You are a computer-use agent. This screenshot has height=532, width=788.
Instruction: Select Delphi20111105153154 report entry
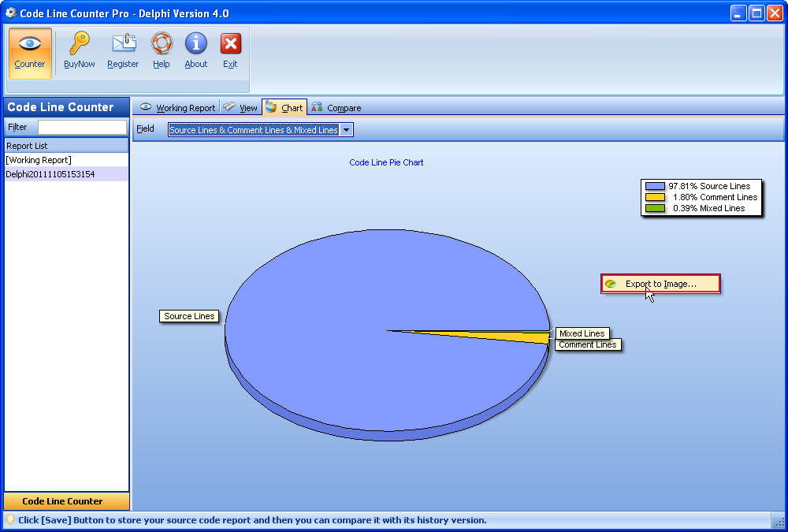(x=50, y=174)
